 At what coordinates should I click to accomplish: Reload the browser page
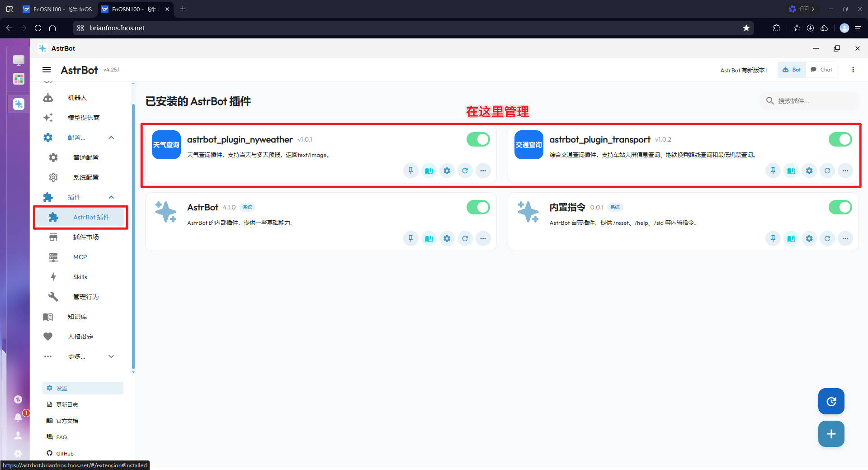[x=38, y=28]
